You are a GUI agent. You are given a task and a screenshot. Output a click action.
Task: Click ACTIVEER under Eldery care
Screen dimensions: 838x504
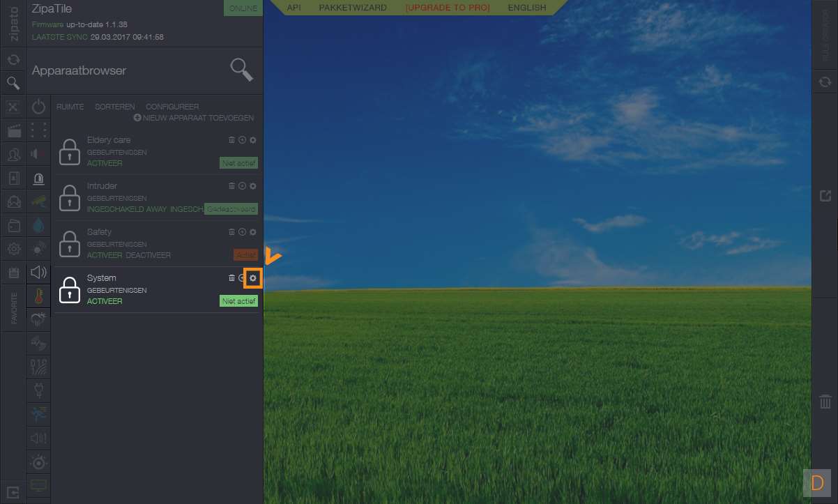click(105, 163)
